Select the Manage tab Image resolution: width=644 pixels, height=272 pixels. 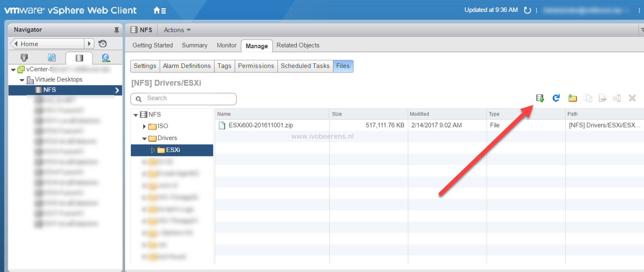pyautogui.click(x=257, y=46)
